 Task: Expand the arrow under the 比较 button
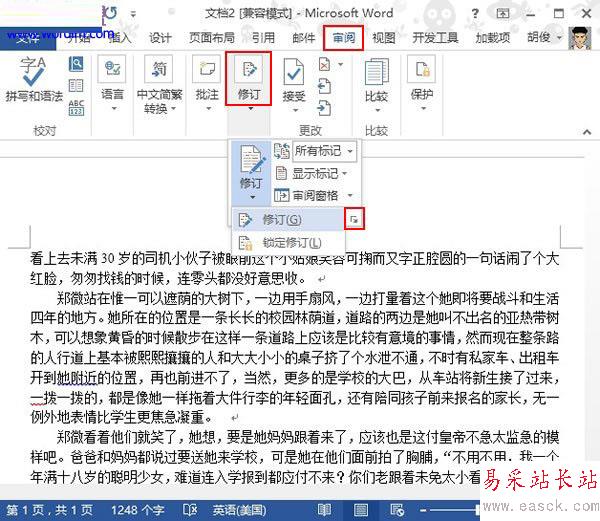point(377,110)
